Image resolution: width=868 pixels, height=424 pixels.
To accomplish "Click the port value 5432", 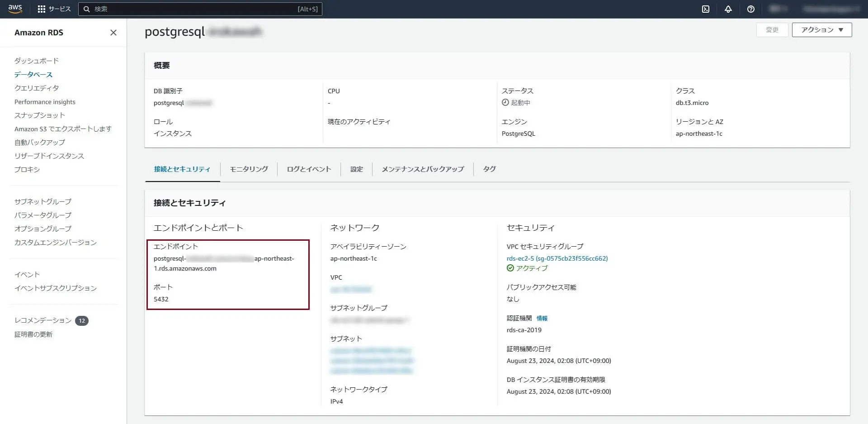I will click(161, 299).
